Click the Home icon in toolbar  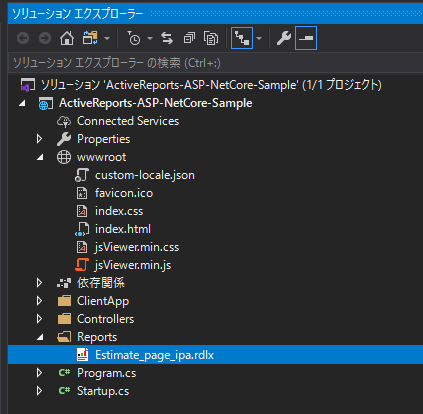click(x=67, y=39)
